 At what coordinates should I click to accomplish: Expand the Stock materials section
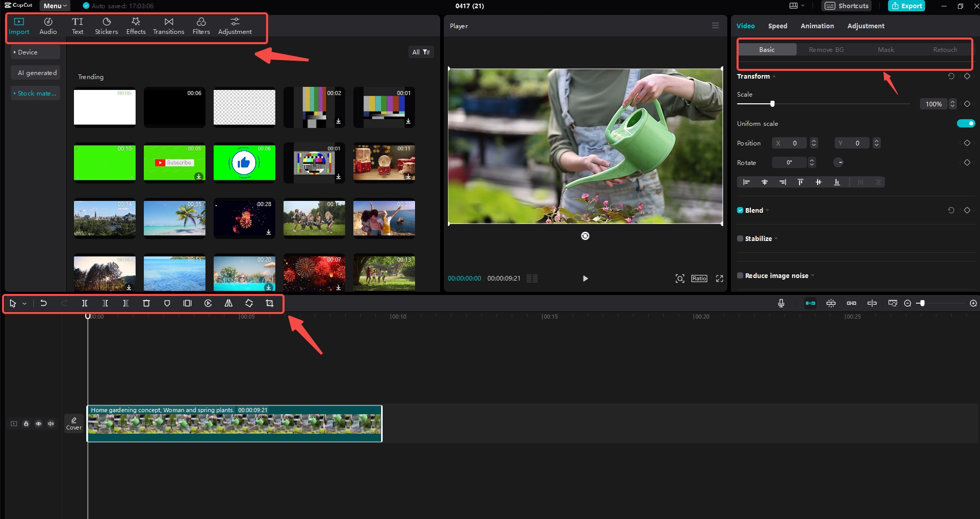[x=35, y=93]
